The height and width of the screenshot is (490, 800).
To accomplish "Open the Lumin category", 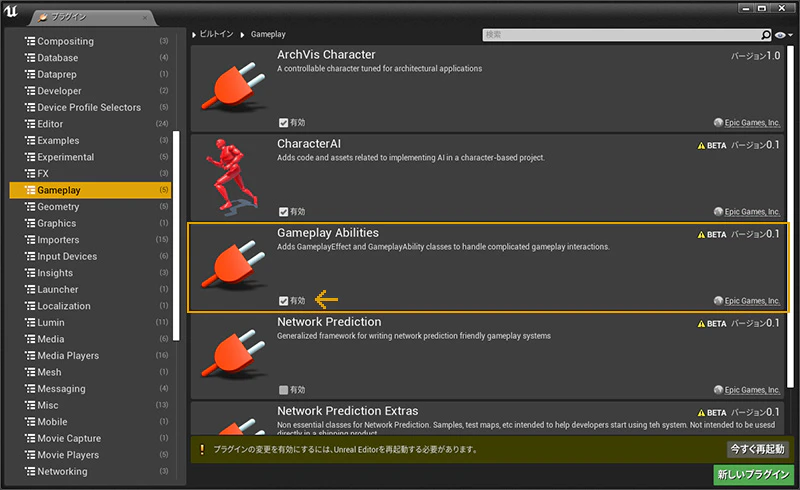I will pos(91,323).
